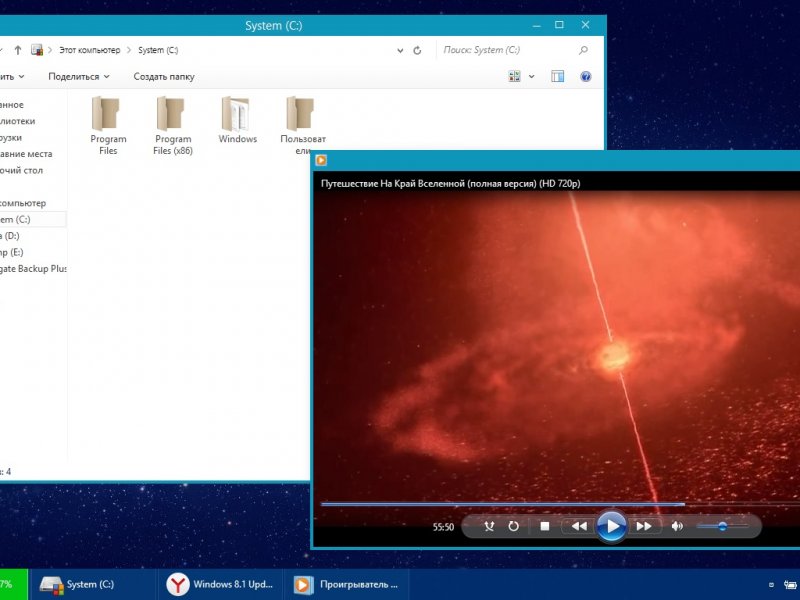
Task: Refresh the System (C:) folder view
Action: tap(417, 50)
